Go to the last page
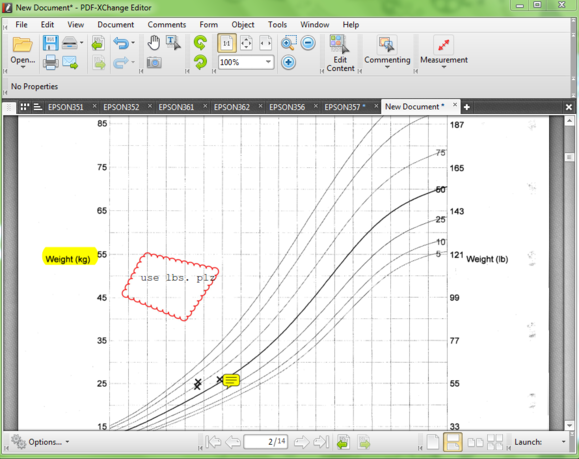The height and width of the screenshot is (459, 579). (x=321, y=442)
